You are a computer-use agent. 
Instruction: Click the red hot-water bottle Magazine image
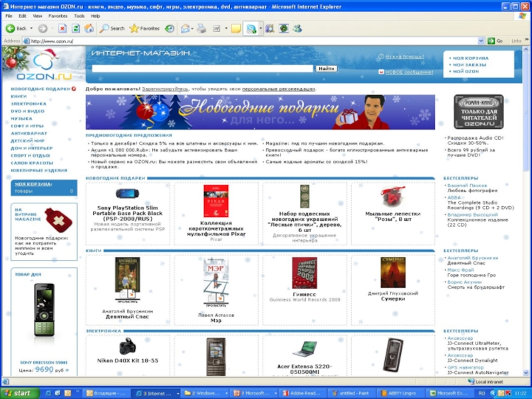pyautogui.click(x=59, y=220)
